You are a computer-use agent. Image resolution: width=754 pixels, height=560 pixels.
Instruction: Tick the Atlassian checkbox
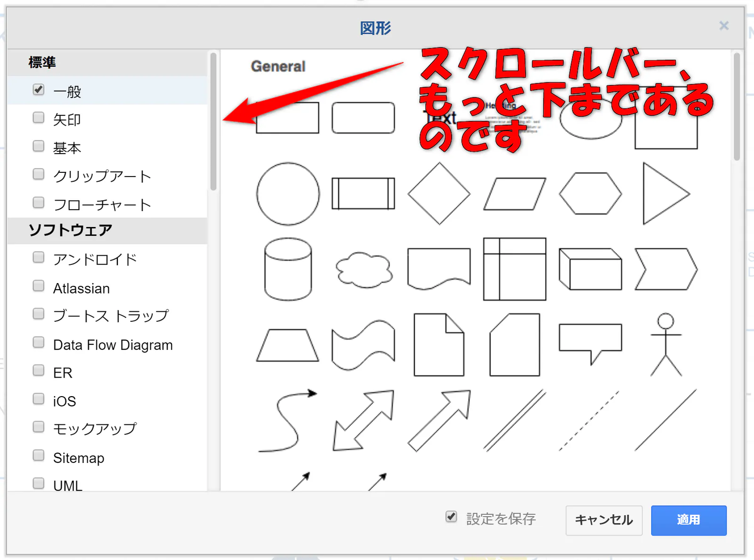click(x=39, y=286)
